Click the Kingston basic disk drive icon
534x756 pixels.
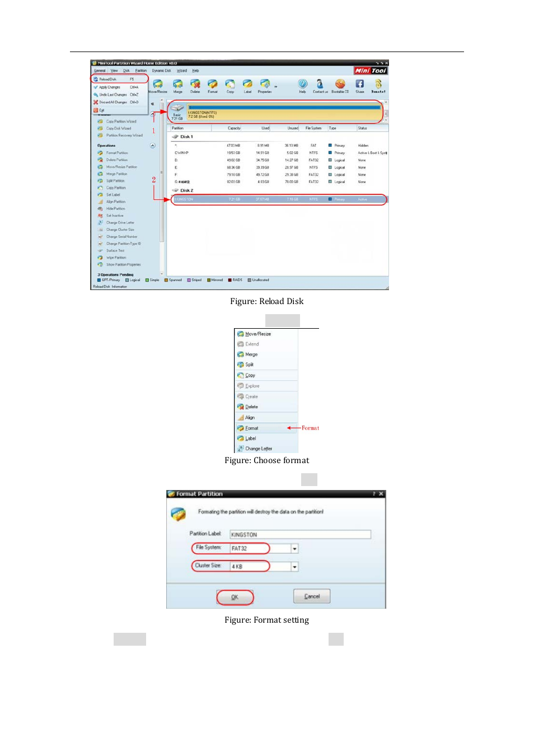[x=177, y=108]
